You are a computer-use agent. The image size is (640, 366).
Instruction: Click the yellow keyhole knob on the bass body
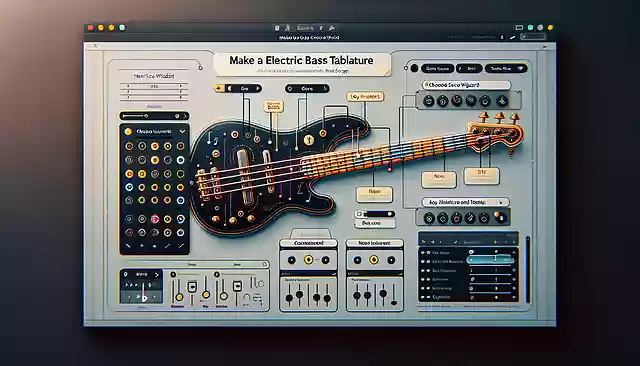[309, 140]
